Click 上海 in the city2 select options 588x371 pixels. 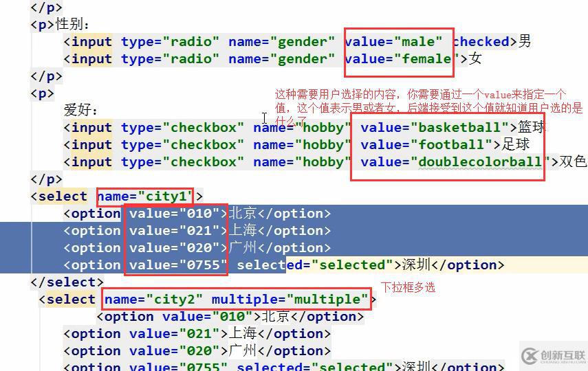point(243,333)
